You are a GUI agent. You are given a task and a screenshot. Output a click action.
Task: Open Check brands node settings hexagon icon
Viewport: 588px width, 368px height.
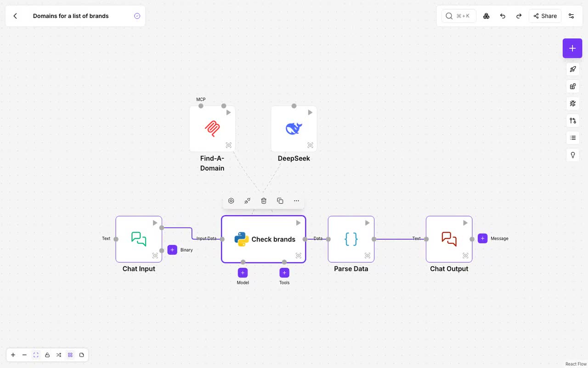(231, 201)
